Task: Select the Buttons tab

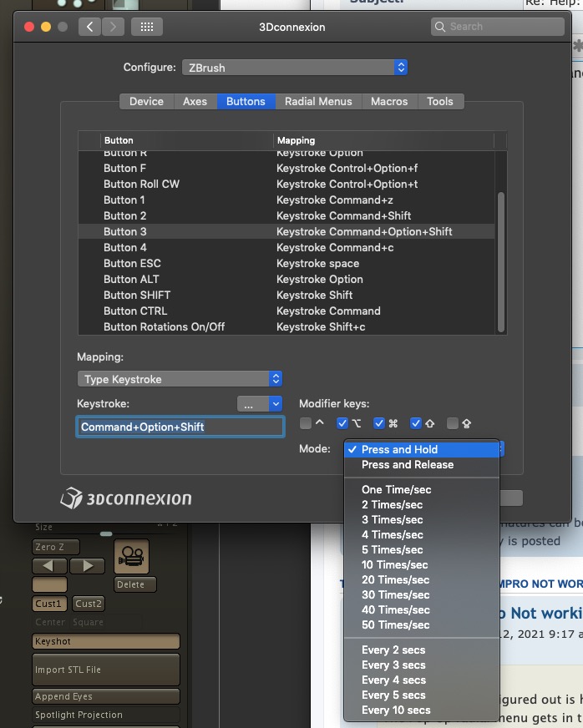Action: 246,101
